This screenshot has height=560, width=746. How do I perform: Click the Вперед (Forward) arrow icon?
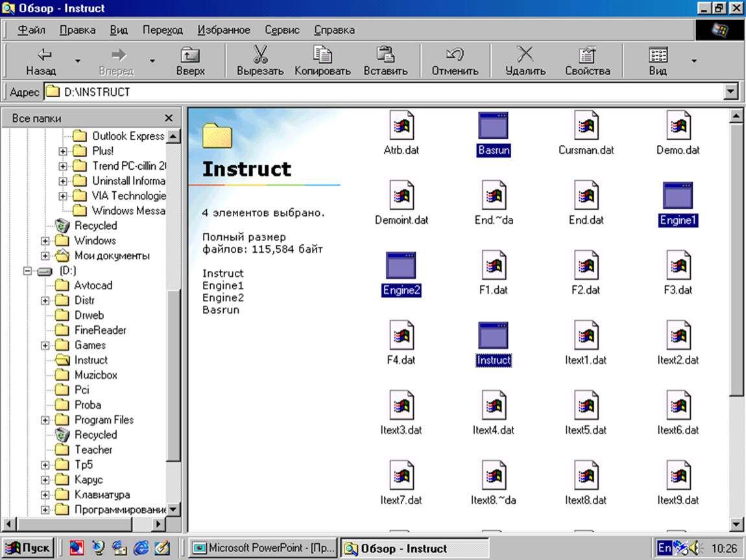click(118, 54)
